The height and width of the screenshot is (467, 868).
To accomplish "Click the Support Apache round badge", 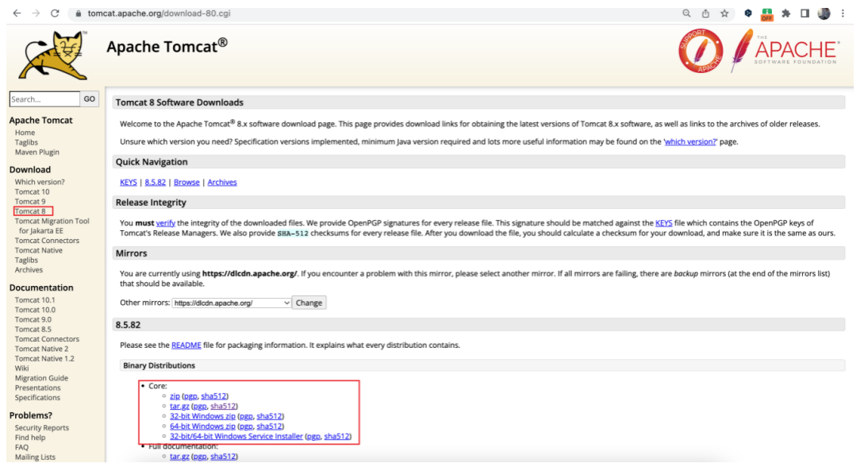I will [701, 51].
